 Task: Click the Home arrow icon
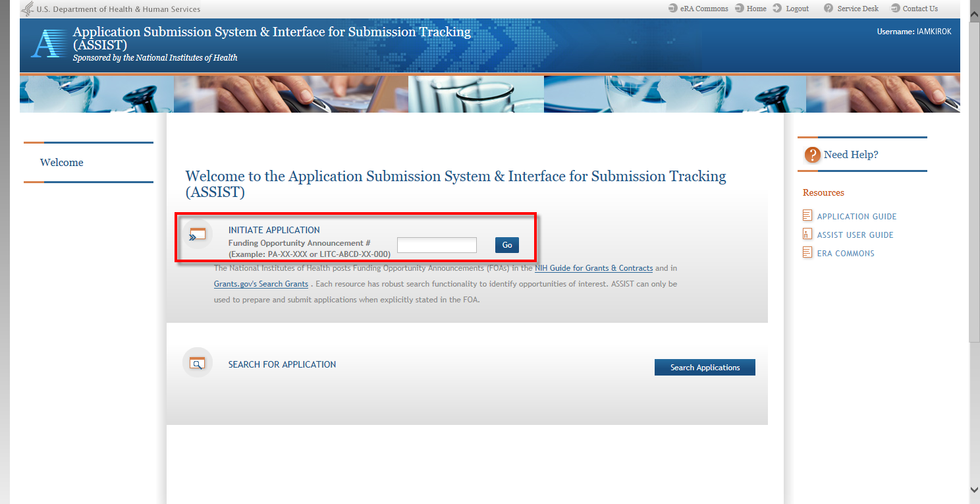(740, 9)
